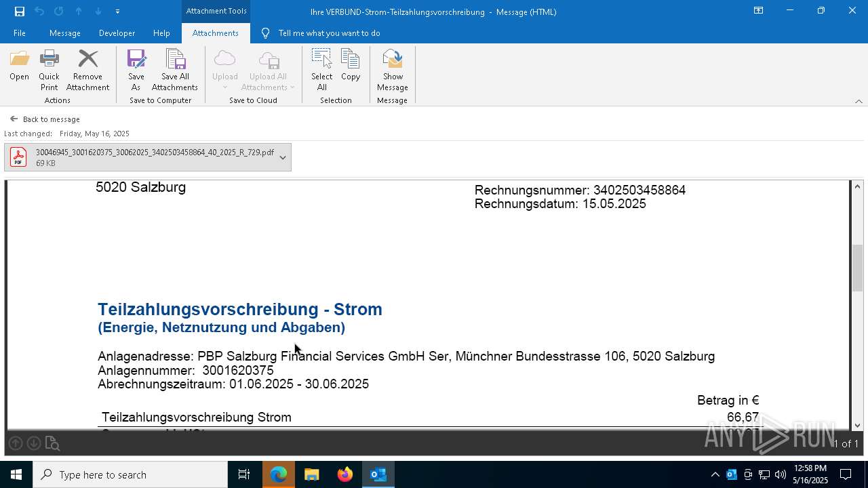Collapse the ribbon chevron
The width and height of the screenshot is (868, 488).
coord(859,101)
